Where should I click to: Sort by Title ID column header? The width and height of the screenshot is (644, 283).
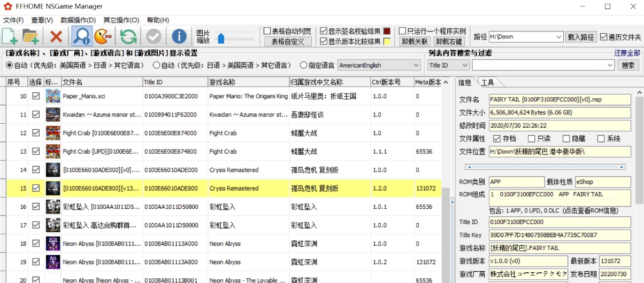[175, 82]
